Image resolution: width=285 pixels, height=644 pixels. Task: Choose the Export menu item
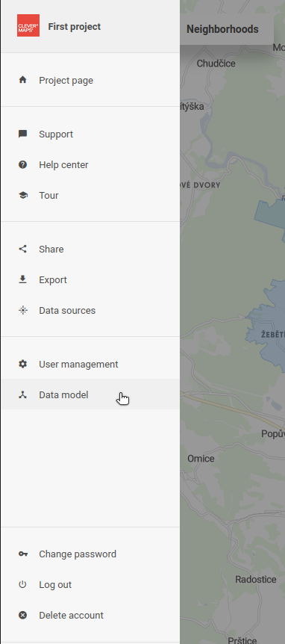pos(90,279)
